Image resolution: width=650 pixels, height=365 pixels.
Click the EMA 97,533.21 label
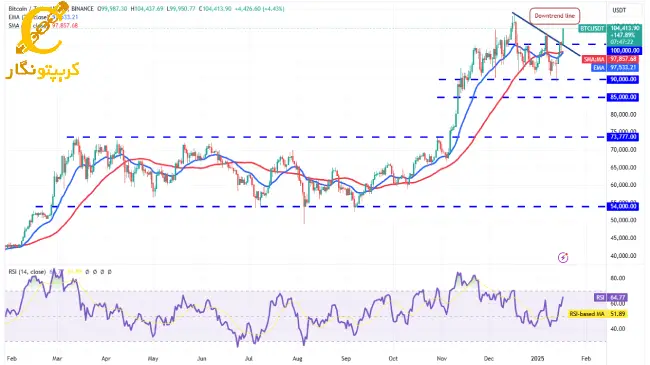(615, 68)
